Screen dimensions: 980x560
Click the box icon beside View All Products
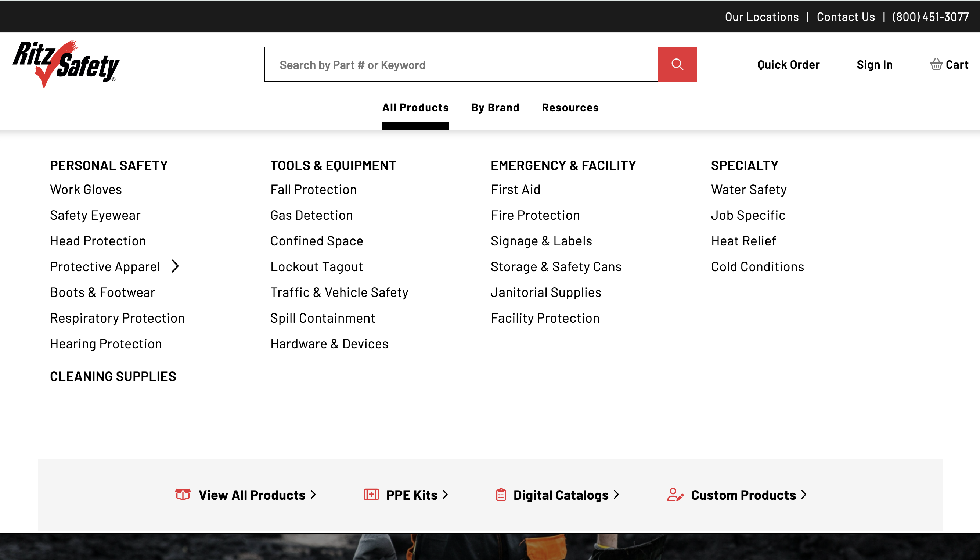pyautogui.click(x=183, y=494)
